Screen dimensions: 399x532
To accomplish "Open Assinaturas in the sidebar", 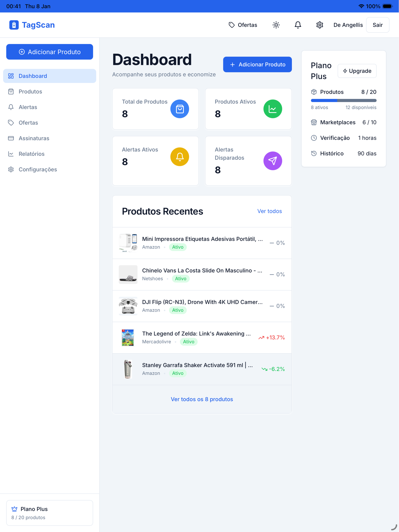I will [49, 138].
